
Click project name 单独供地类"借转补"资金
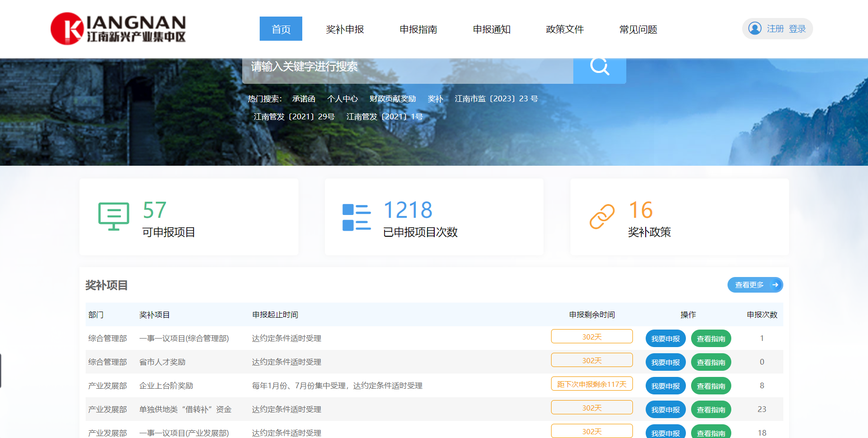[185, 409]
